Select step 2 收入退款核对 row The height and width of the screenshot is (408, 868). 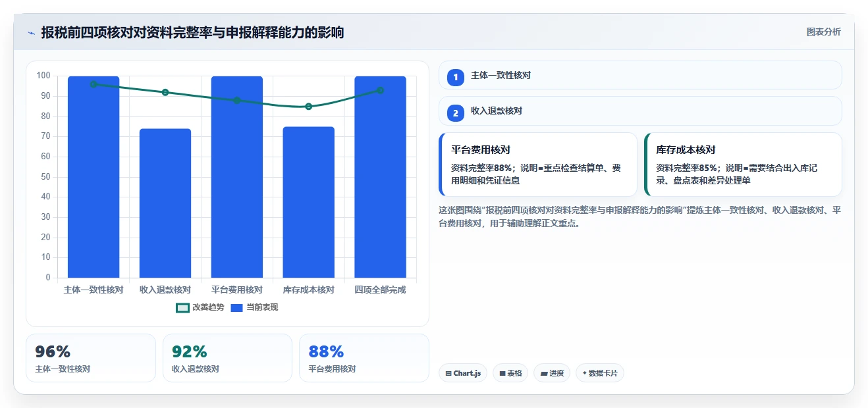tap(640, 111)
